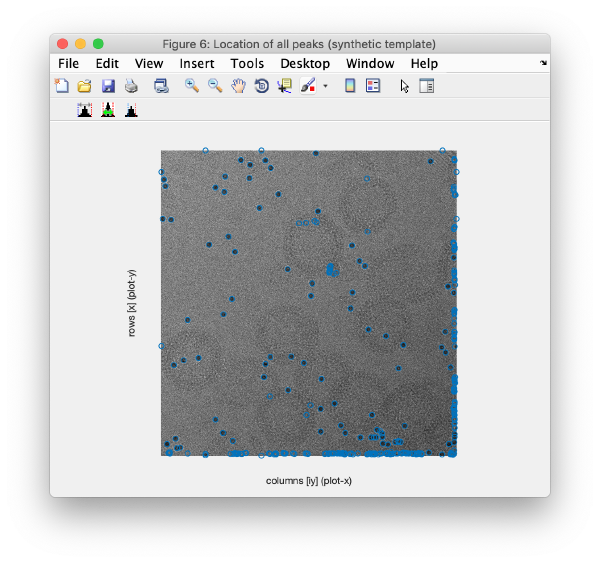Viewport: 600px width, 563px height.
Task: Toggle the Insert Legend button
Action: pos(373,86)
